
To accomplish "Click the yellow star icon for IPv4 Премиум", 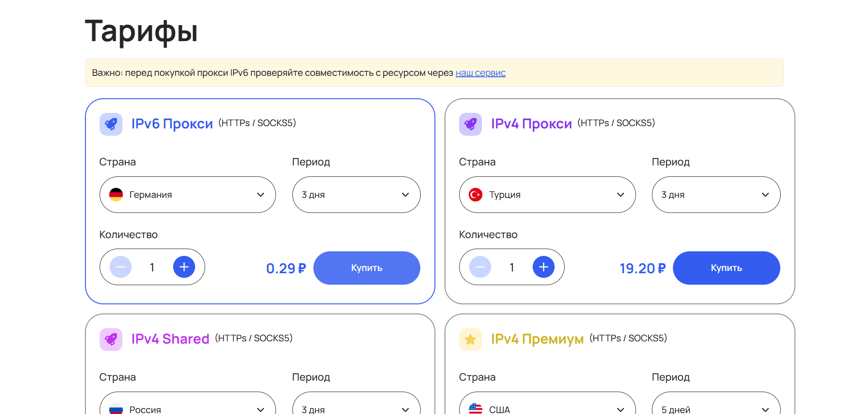I will tap(471, 340).
